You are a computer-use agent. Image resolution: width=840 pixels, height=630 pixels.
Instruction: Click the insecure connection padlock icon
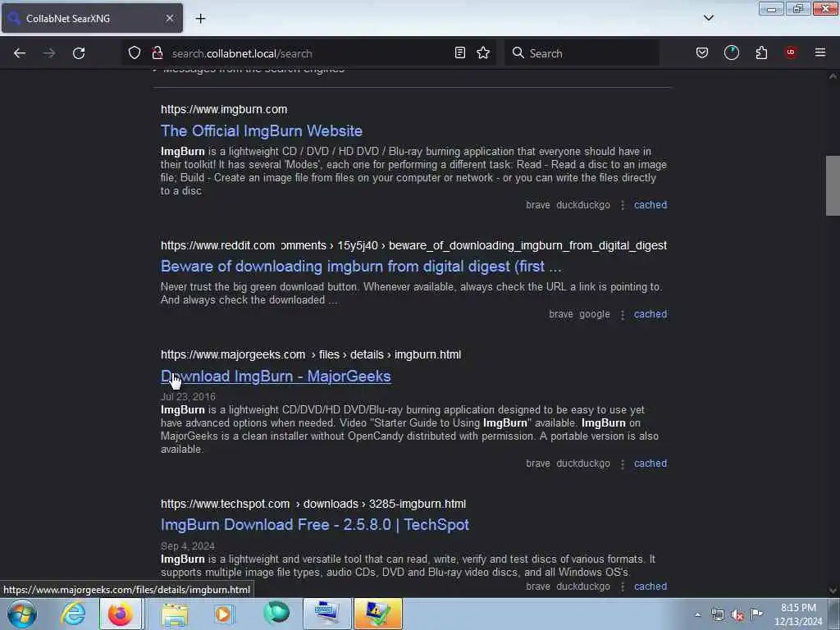[x=157, y=52]
